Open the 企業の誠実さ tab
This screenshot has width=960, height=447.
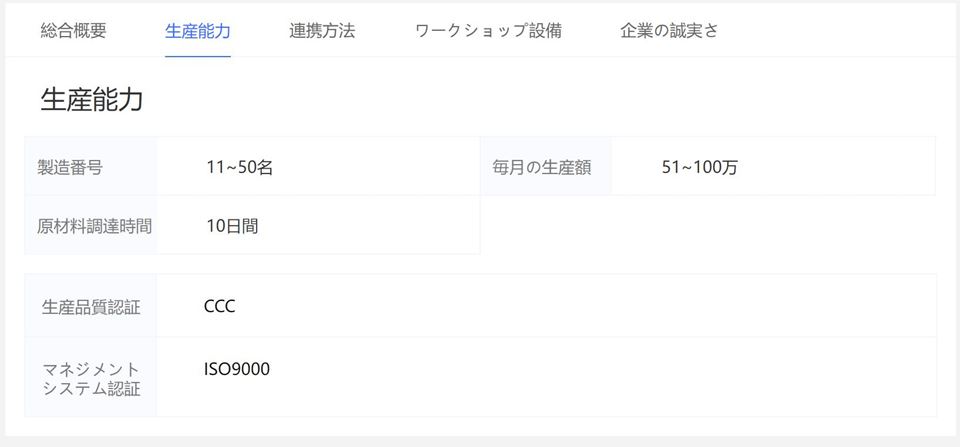669,31
